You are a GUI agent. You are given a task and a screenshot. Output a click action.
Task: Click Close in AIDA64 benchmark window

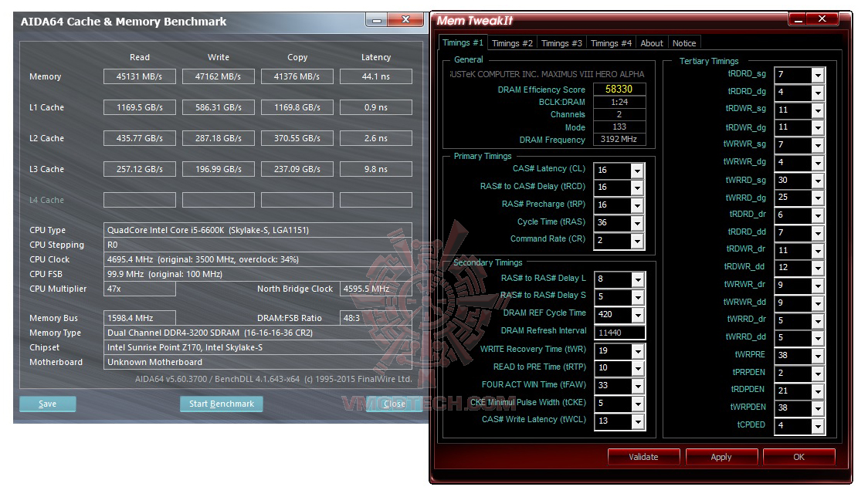click(394, 404)
